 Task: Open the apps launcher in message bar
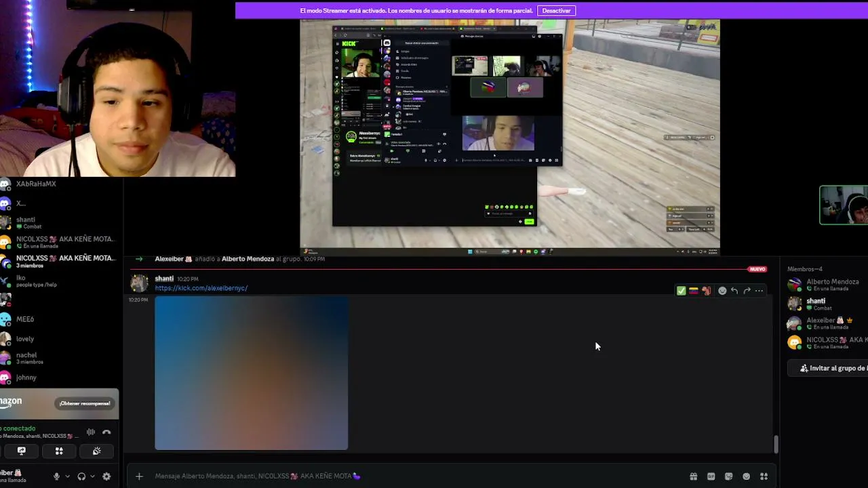[x=764, y=476]
